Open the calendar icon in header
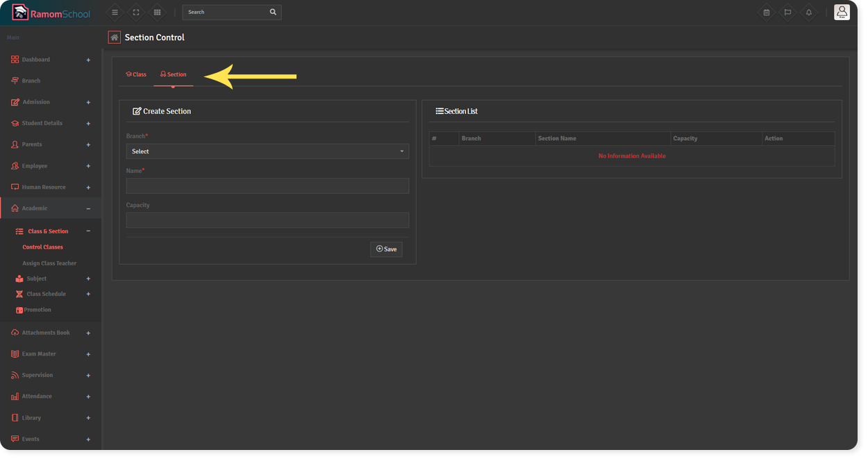The width and height of the screenshot is (868, 459). point(766,12)
